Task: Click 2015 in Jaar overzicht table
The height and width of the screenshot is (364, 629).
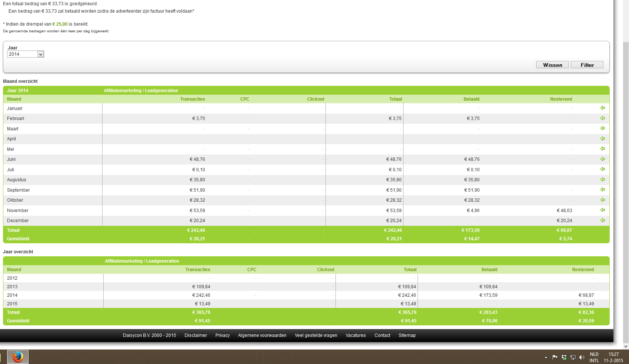Action: (x=12, y=304)
